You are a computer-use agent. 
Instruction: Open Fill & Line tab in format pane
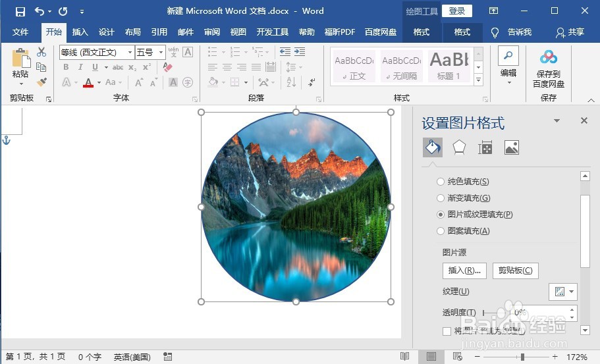pyautogui.click(x=433, y=147)
